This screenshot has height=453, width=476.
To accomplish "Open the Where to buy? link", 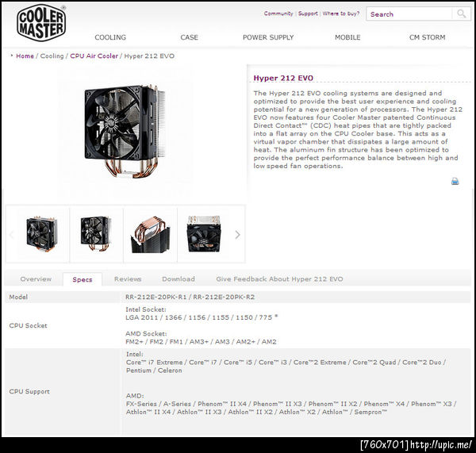I will (340, 13).
